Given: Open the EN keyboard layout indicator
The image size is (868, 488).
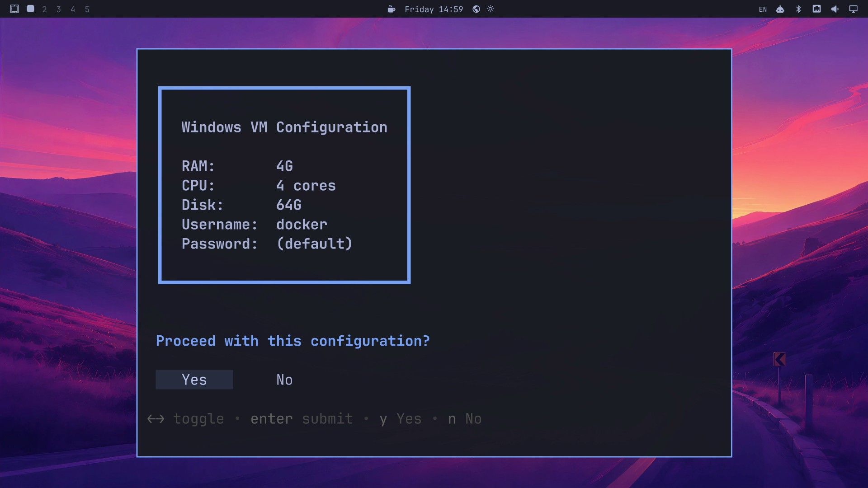Looking at the screenshot, I should (763, 9).
